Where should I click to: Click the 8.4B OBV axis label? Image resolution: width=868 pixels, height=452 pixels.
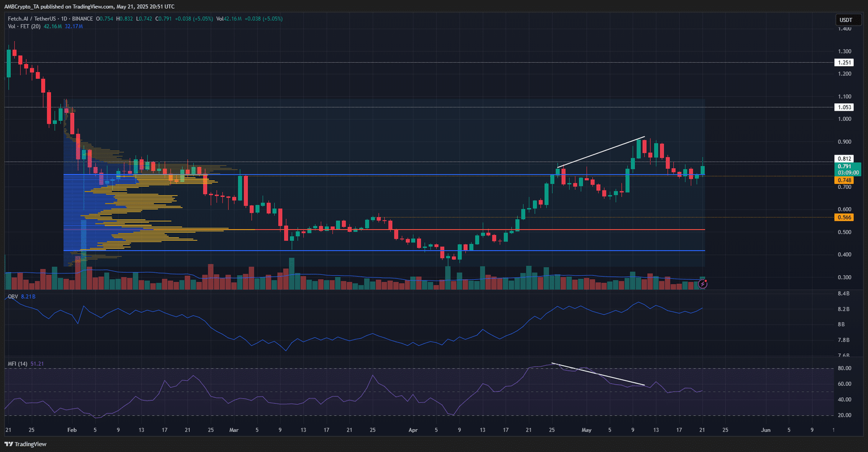844,294
